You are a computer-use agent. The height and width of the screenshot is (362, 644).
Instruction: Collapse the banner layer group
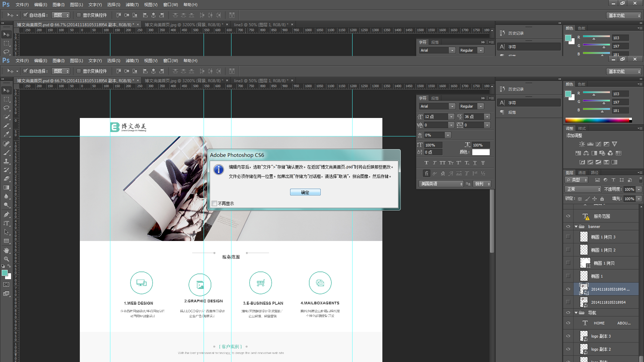[576, 227]
